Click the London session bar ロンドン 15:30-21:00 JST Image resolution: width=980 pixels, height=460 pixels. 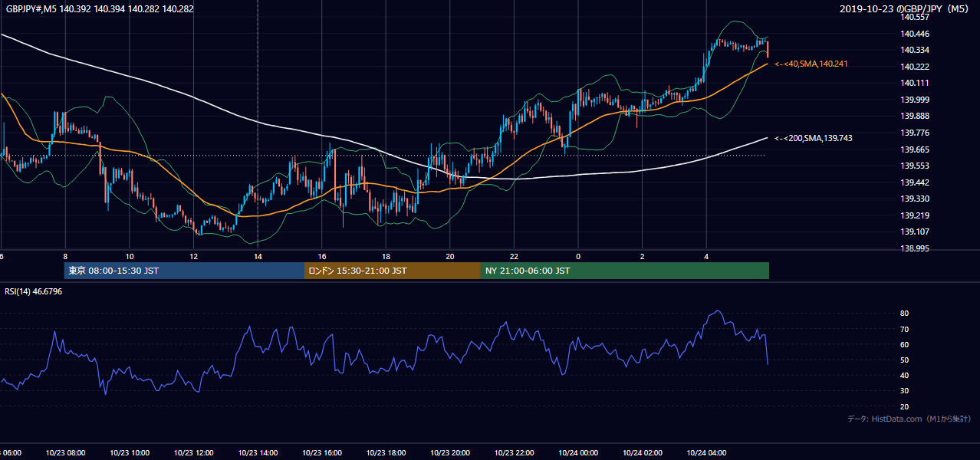[393, 271]
